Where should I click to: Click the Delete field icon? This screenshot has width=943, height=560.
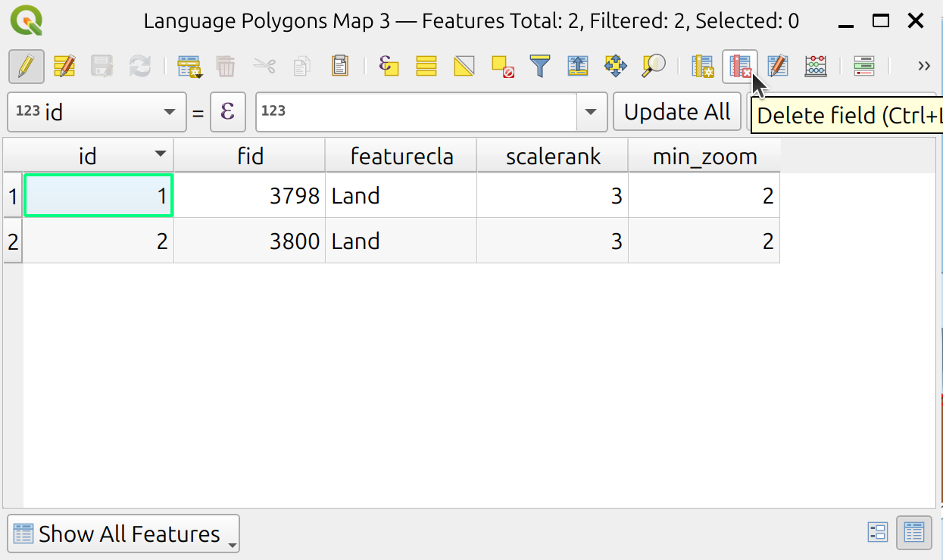point(740,67)
